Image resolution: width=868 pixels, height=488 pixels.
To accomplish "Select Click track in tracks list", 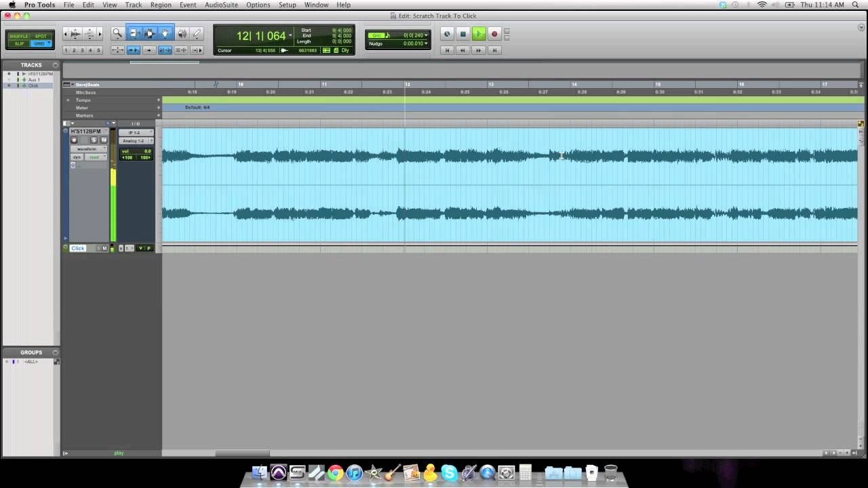I will 33,86.
